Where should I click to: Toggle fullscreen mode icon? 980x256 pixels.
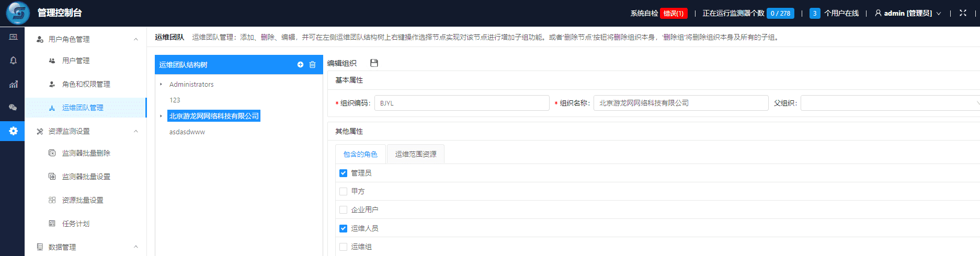pos(963,13)
